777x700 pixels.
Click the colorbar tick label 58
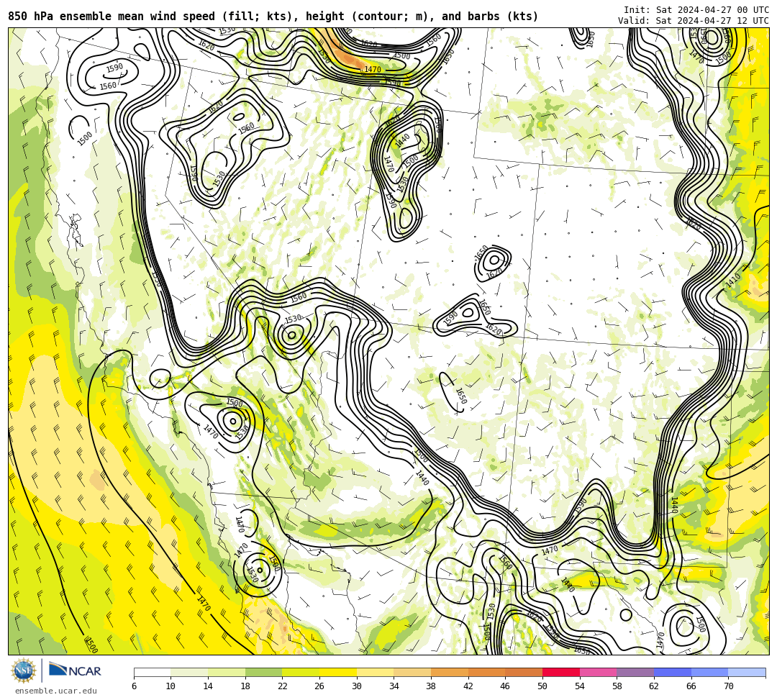click(617, 686)
